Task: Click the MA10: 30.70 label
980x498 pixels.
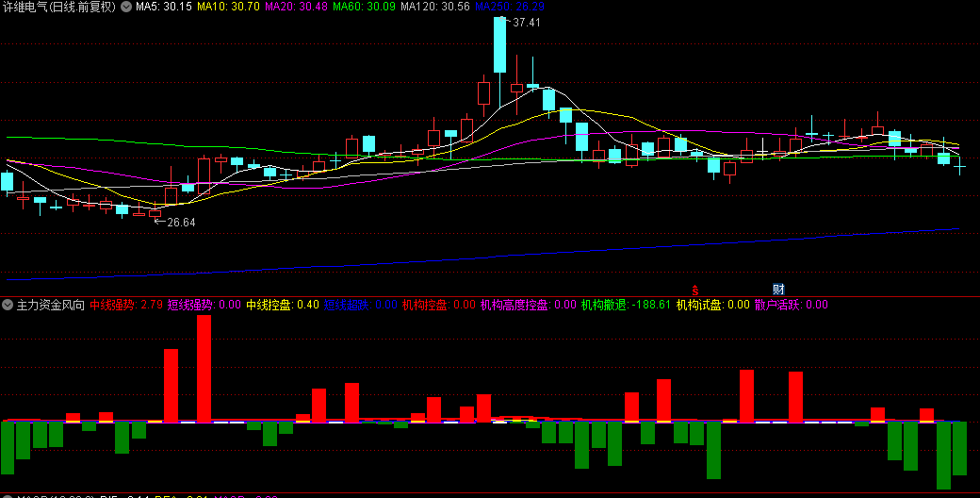Action: [228, 7]
